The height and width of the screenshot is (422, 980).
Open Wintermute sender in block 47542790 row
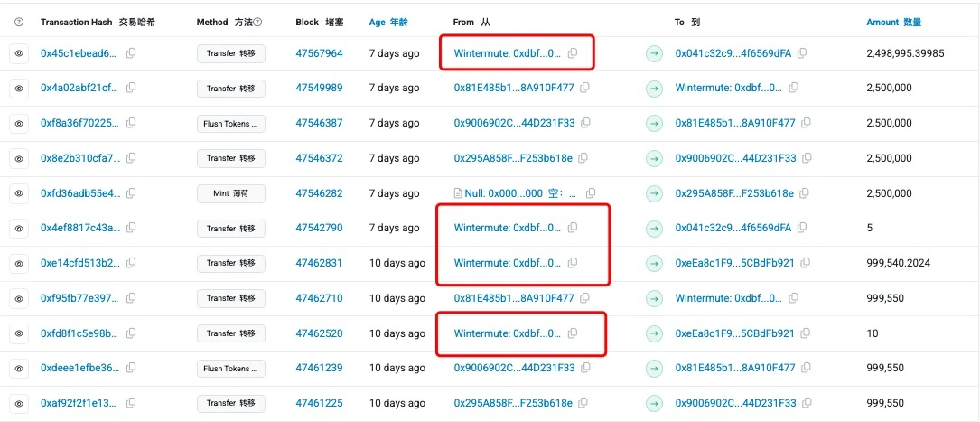pyautogui.click(x=507, y=229)
